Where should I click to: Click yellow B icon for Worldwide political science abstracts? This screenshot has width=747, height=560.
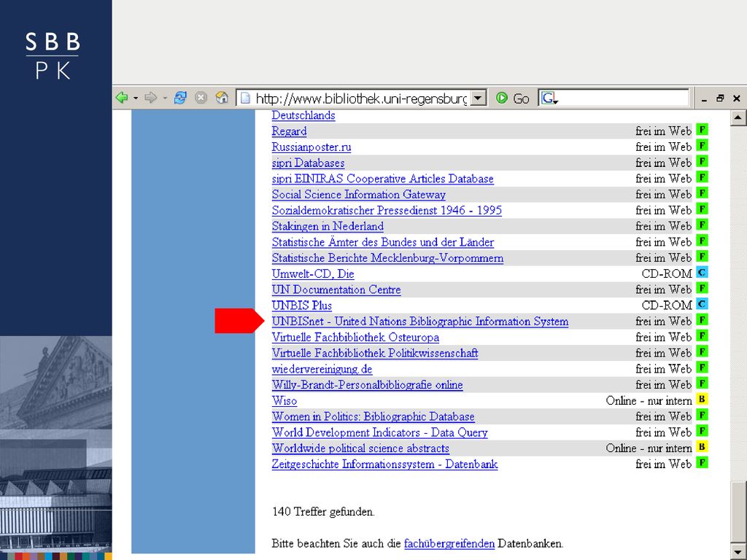[x=702, y=446]
